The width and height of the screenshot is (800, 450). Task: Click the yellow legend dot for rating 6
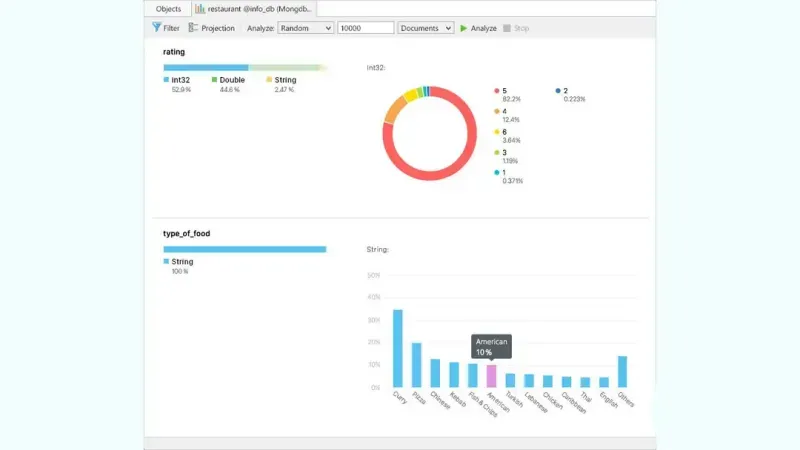click(496, 132)
